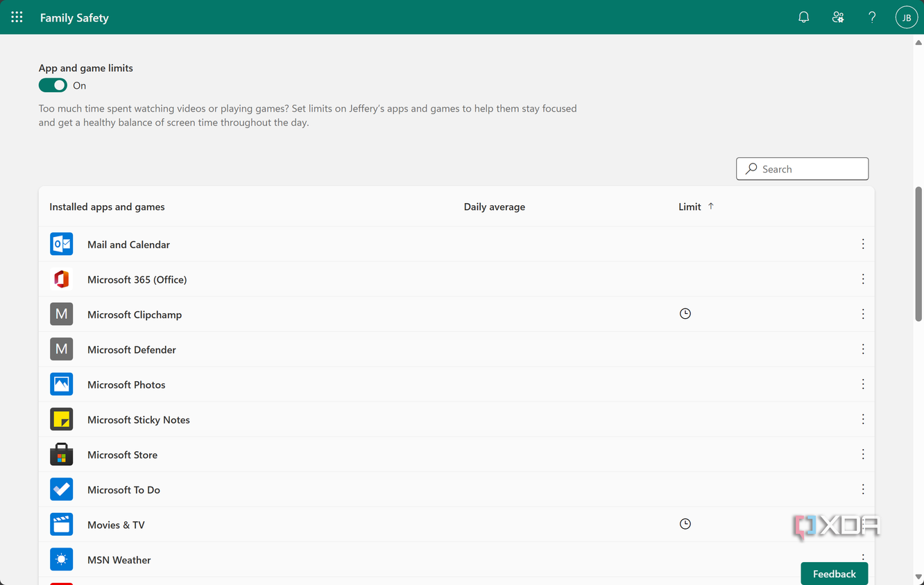Sort by Daily average column header
The width and height of the screenshot is (924, 585).
[x=495, y=207]
